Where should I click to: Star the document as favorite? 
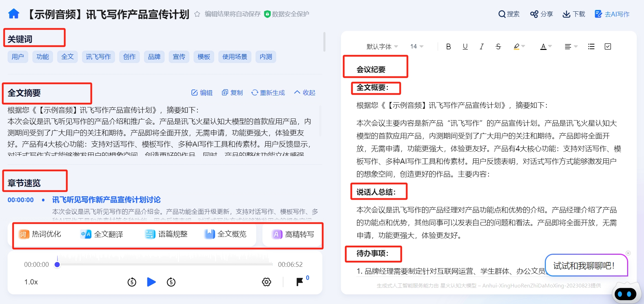pyautogui.click(x=197, y=14)
